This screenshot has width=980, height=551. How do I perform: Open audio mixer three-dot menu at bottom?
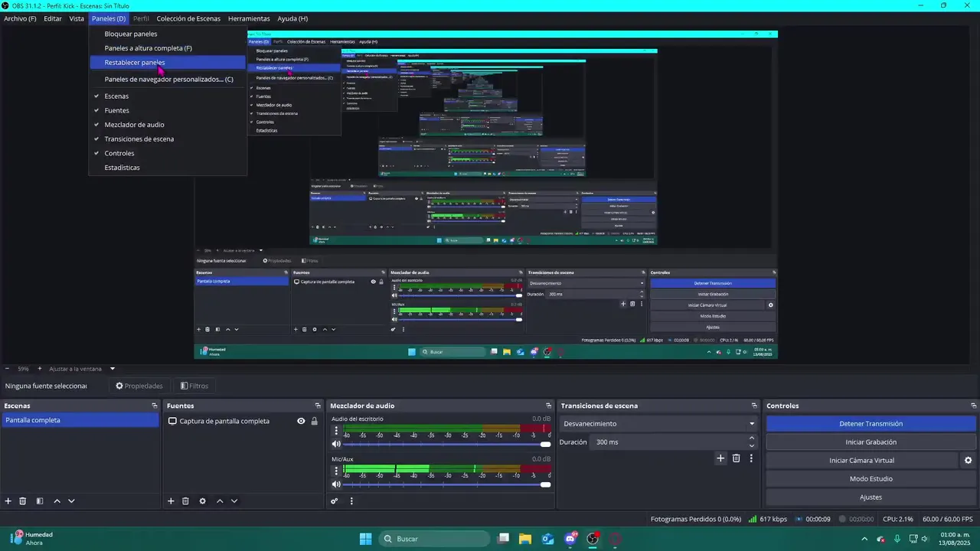pos(351,501)
